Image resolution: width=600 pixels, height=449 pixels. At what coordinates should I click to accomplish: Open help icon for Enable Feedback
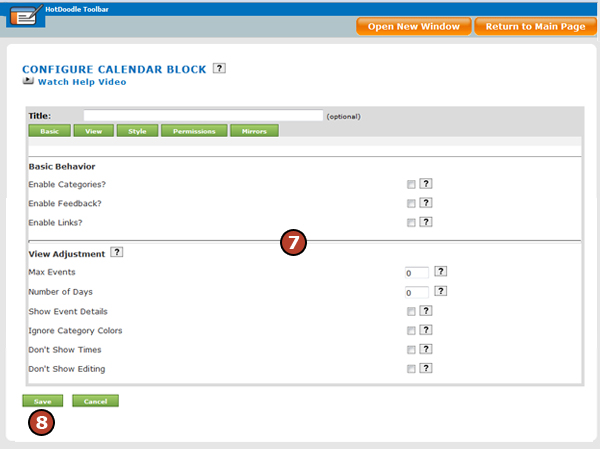tap(426, 203)
